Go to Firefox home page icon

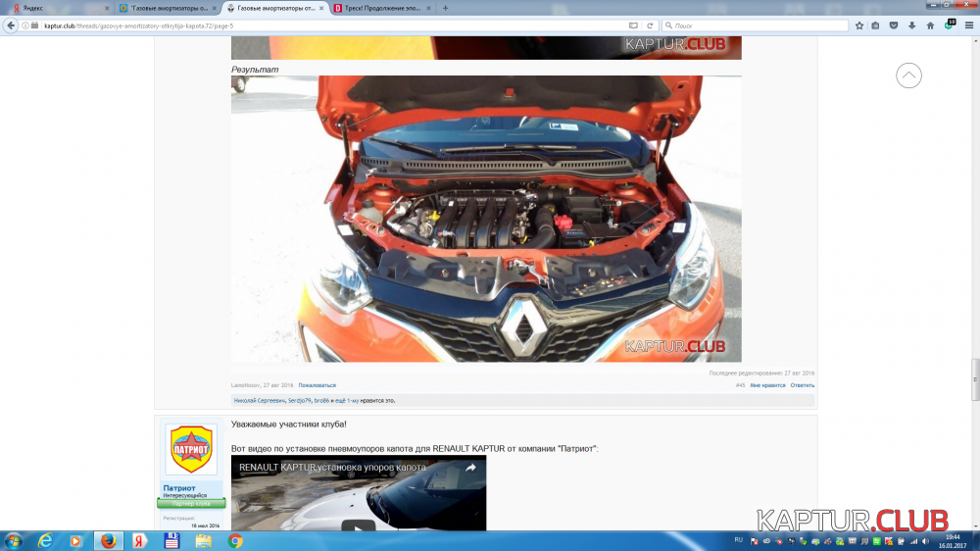[930, 25]
